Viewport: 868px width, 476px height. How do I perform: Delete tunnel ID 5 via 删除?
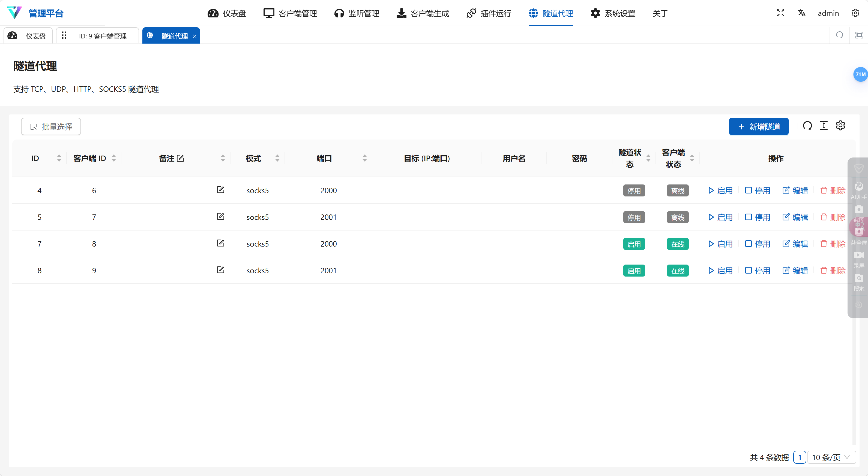833,217
